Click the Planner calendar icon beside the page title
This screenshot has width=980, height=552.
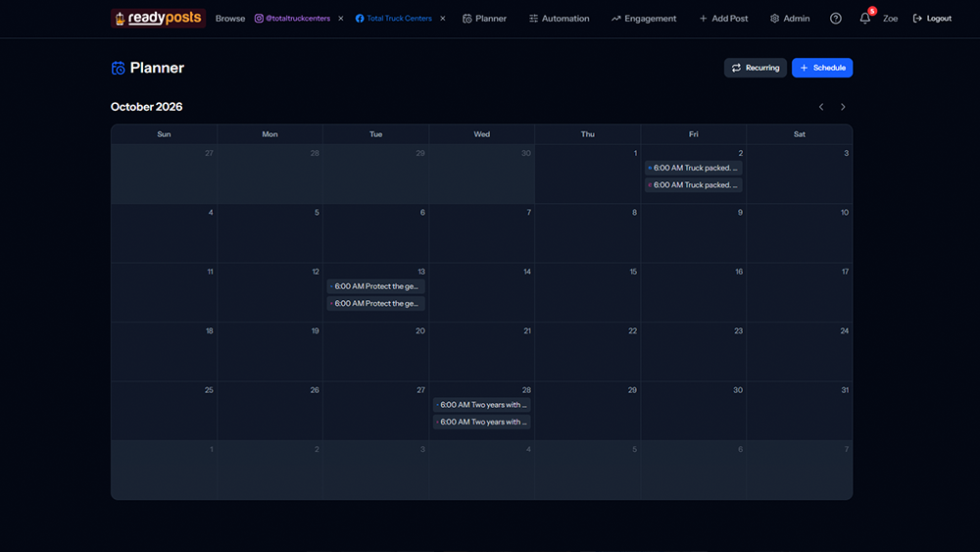coord(119,68)
